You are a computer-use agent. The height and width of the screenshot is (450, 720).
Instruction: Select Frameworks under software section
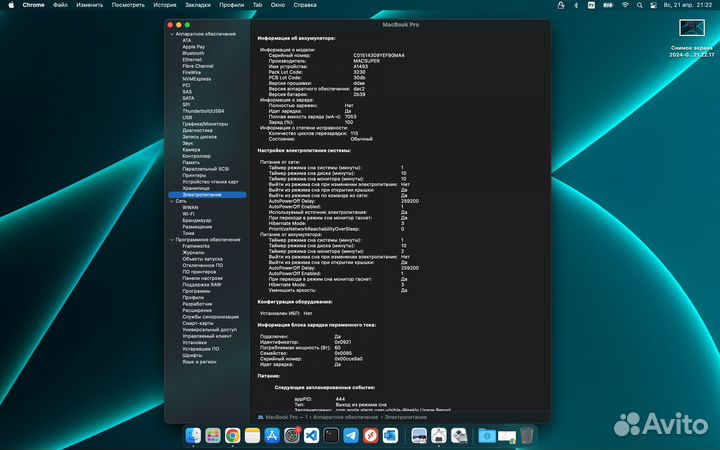tap(196, 246)
